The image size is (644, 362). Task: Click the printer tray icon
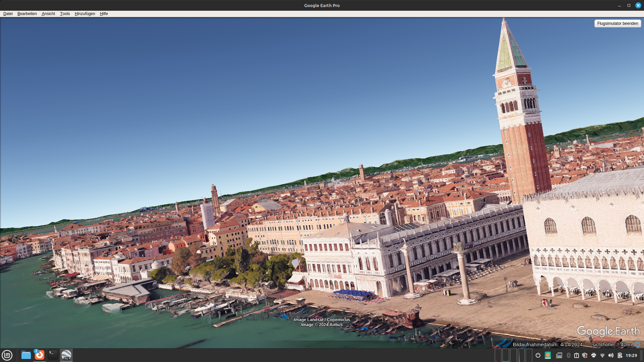tap(594, 355)
